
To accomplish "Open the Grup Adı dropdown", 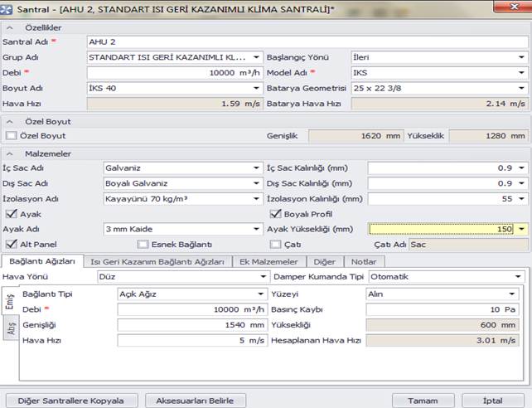I will pos(256,58).
